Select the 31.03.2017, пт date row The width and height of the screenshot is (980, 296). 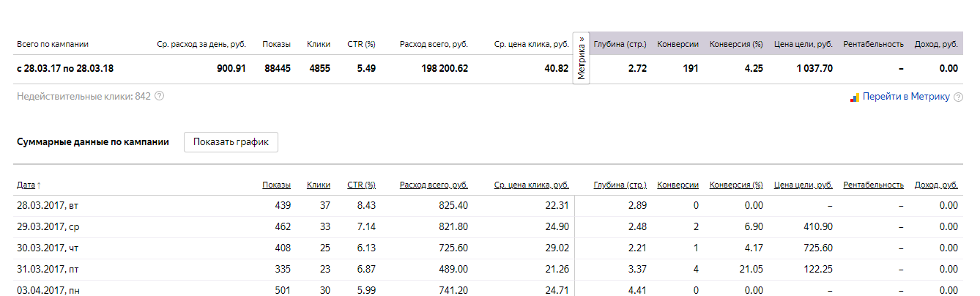pyautogui.click(x=490, y=270)
